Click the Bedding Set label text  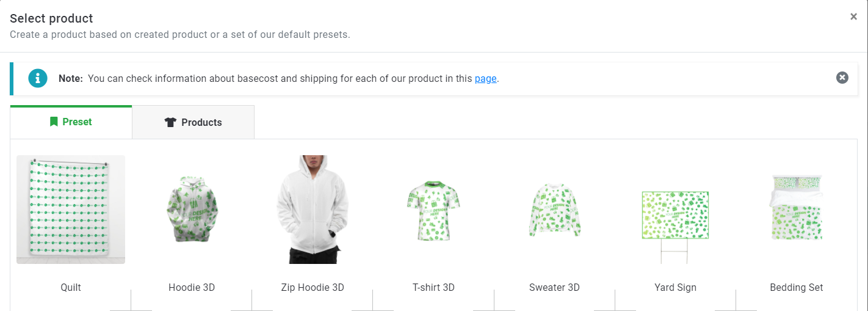tap(797, 287)
